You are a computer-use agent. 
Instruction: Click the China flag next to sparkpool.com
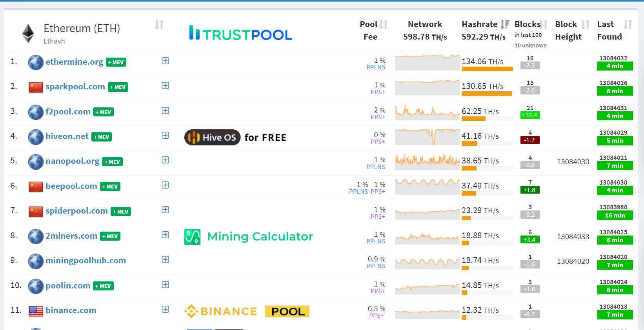(36, 87)
